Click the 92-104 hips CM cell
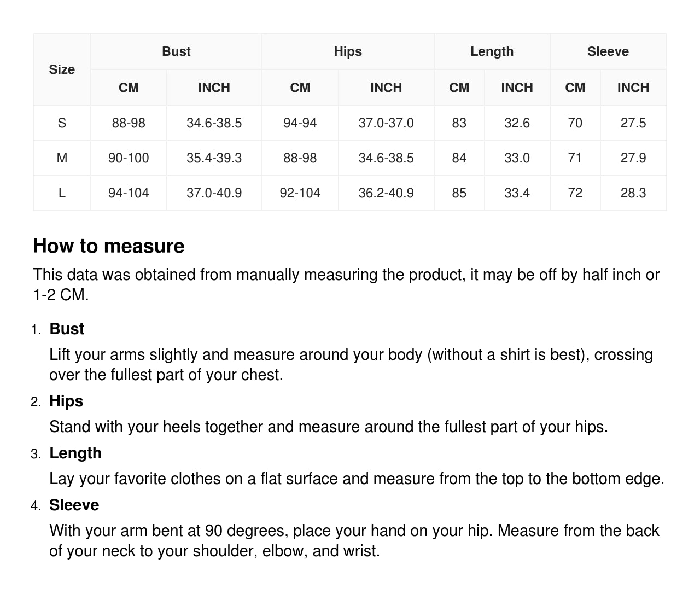Image resolution: width=700 pixels, height=594 pixels. [300, 193]
